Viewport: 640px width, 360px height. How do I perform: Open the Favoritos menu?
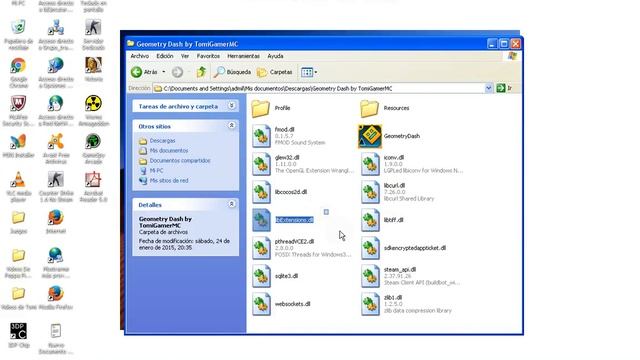click(208, 56)
